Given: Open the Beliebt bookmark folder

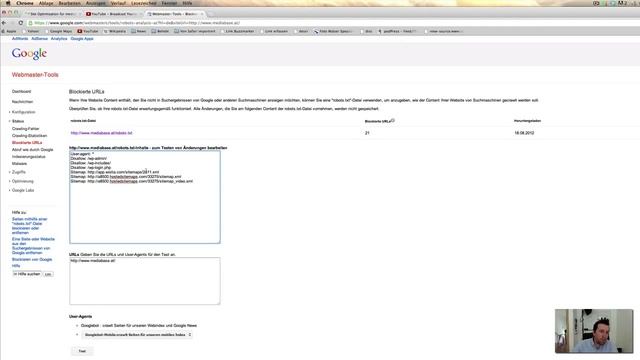Looking at the screenshot, I should [x=160, y=31].
